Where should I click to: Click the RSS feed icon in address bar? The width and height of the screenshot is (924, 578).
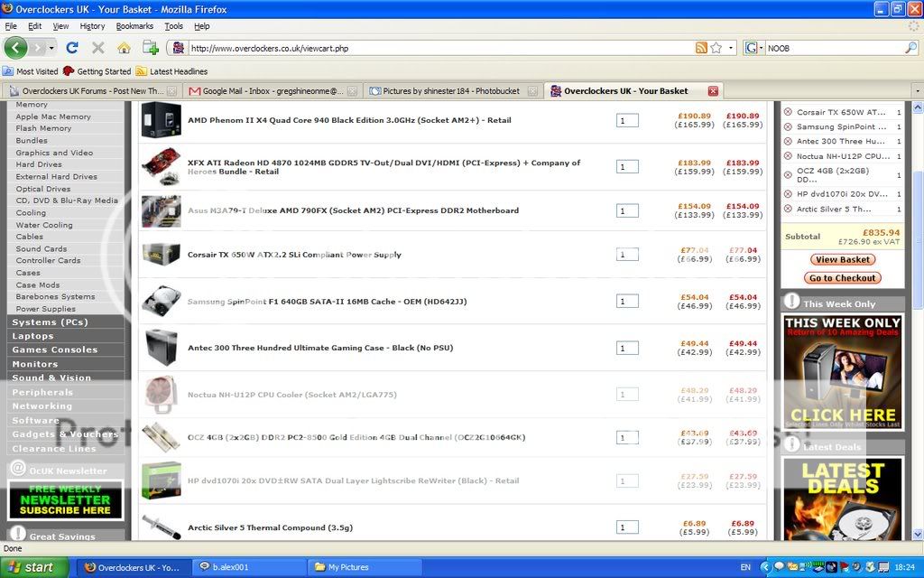[701, 48]
